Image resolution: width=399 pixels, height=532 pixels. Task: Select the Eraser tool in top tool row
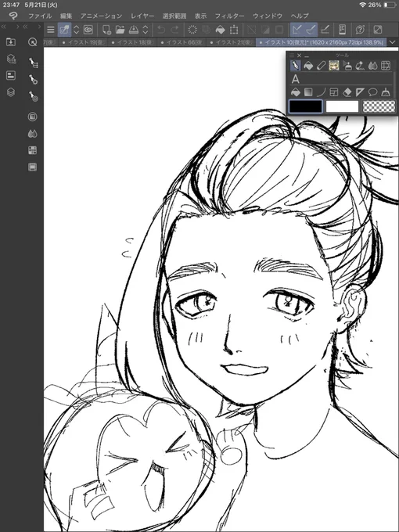[x=322, y=66]
